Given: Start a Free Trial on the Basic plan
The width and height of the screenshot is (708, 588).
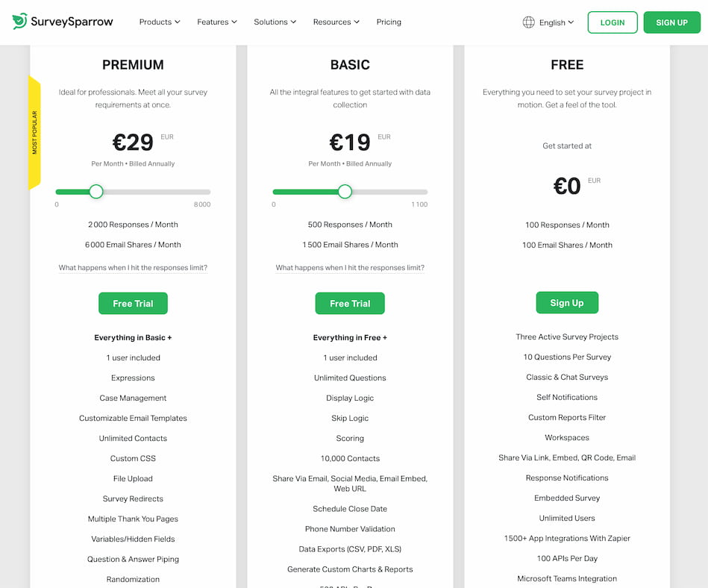Looking at the screenshot, I should point(350,303).
